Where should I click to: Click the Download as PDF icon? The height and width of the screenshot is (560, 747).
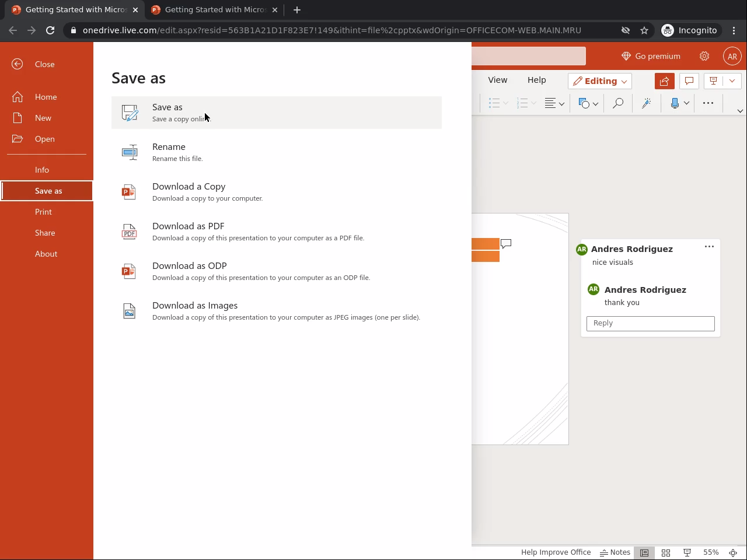(x=129, y=232)
